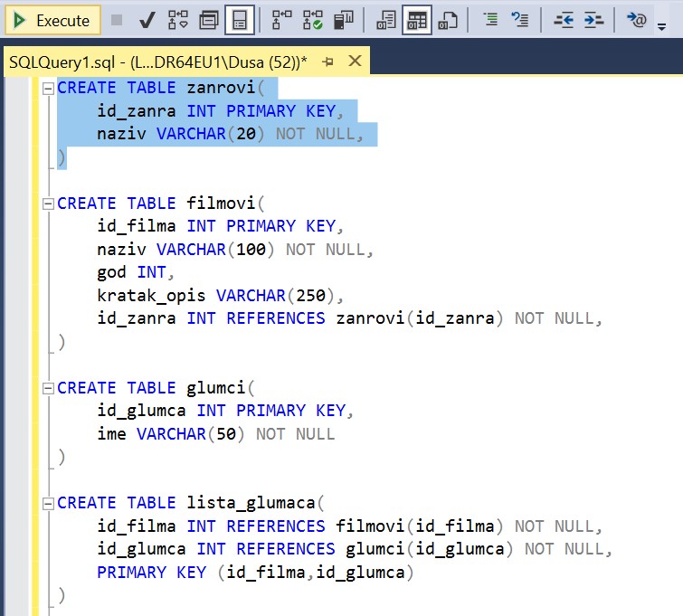
Task: Select the Results to Grid option
Action: pyautogui.click(x=416, y=20)
